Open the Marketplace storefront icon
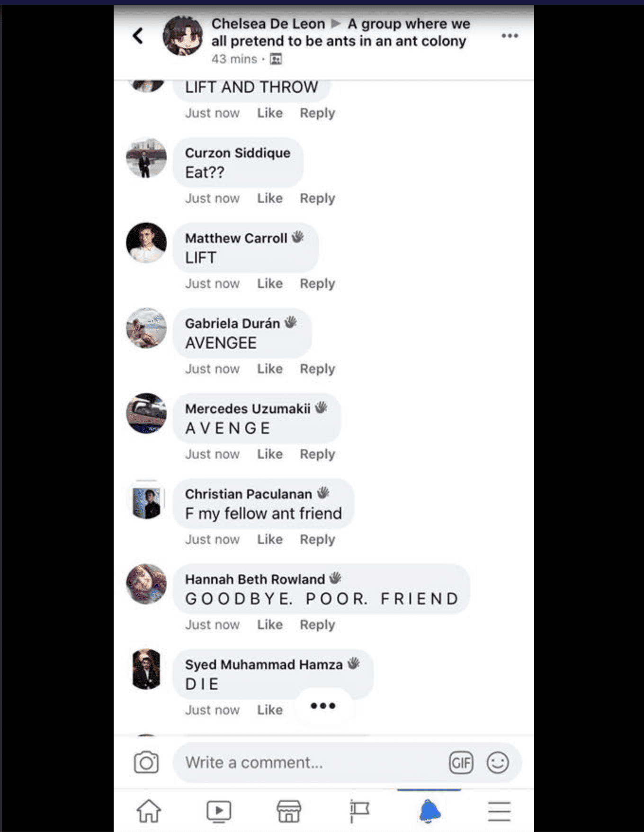Viewport: 644px width, 832px height. pos(289,811)
